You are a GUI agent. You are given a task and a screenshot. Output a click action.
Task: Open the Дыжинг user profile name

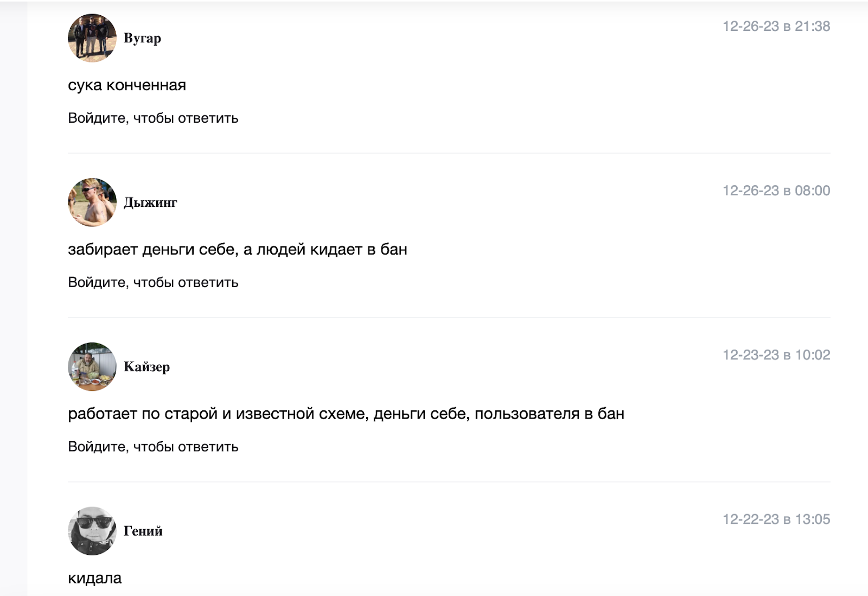pyautogui.click(x=150, y=203)
